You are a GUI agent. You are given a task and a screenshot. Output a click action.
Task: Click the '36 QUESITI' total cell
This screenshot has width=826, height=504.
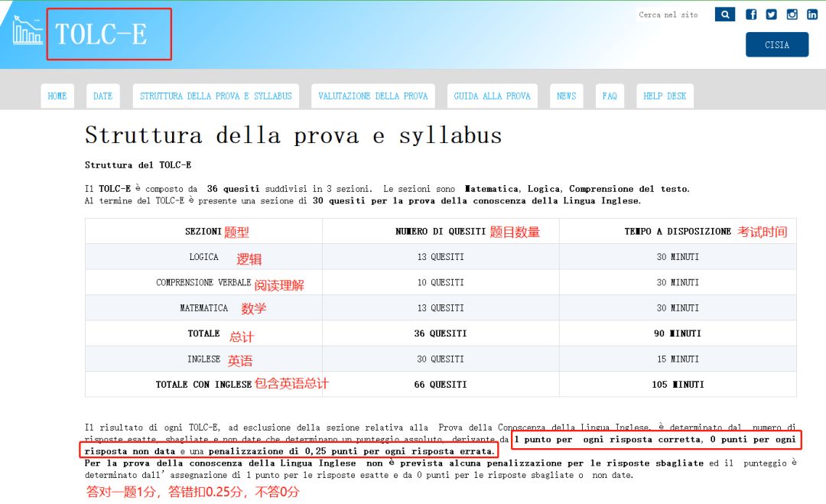(x=441, y=333)
